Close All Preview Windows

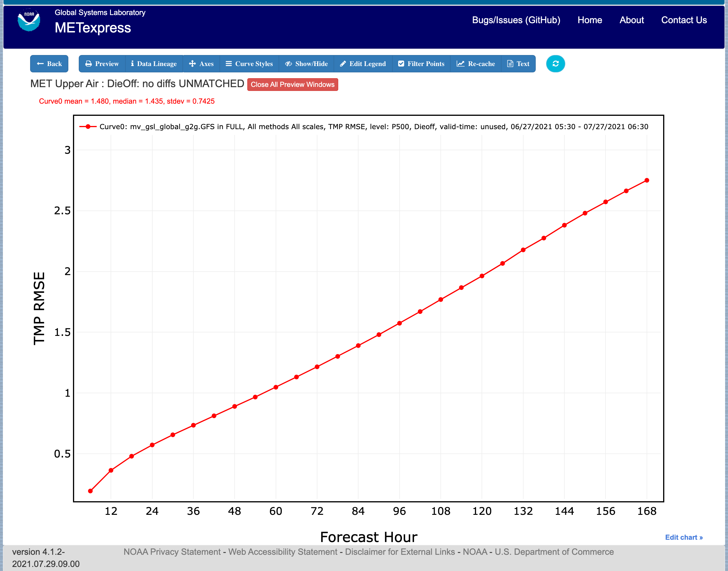[292, 85]
